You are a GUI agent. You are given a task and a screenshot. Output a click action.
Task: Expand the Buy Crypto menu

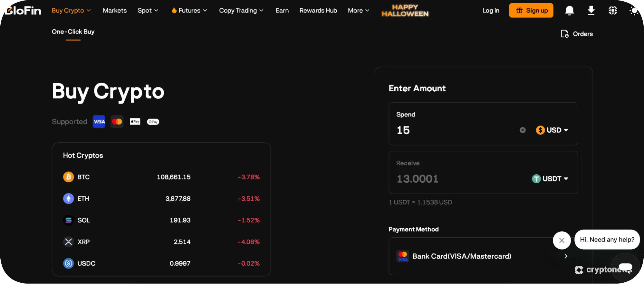pos(71,11)
